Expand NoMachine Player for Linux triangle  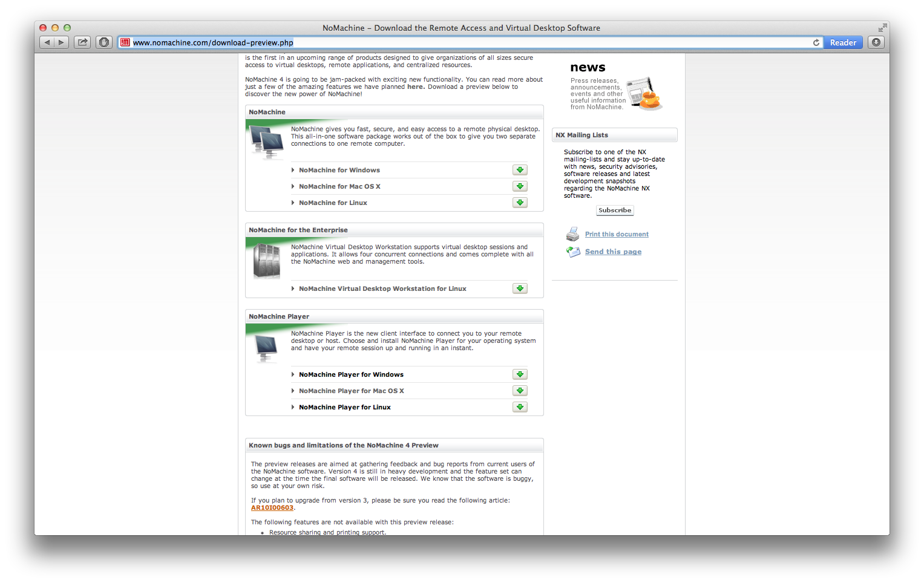293,407
